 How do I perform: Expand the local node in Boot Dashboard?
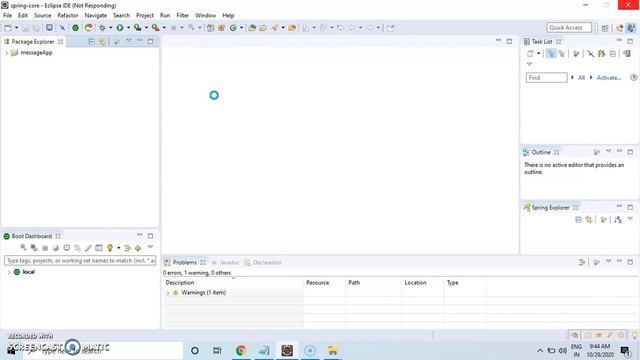(9, 272)
